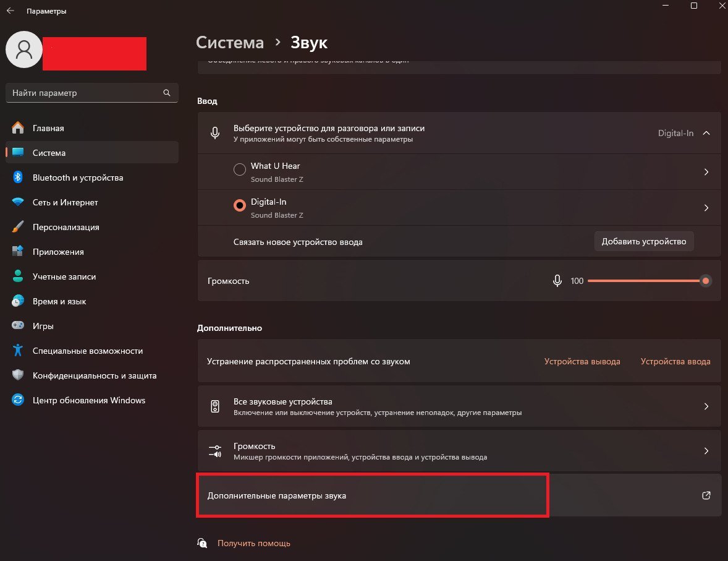Open Специальные возможности settings
Screen dimensions: 728x561
92,351
